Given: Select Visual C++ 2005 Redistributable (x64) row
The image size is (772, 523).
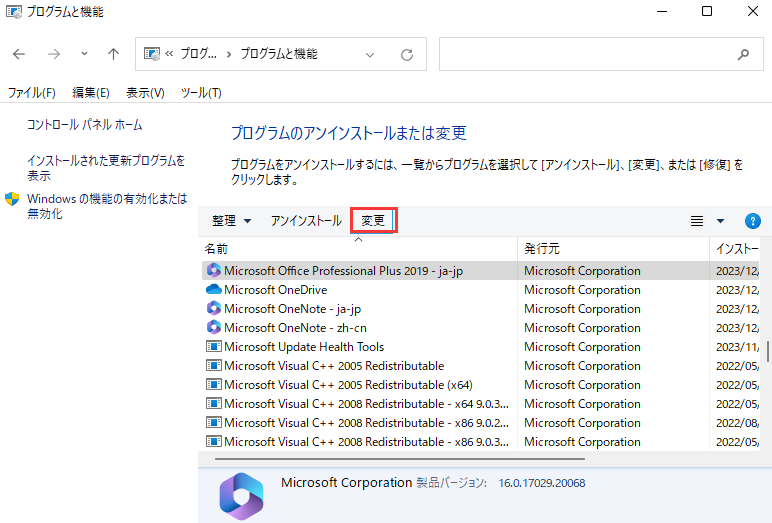Looking at the screenshot, I should click(481, 385).
